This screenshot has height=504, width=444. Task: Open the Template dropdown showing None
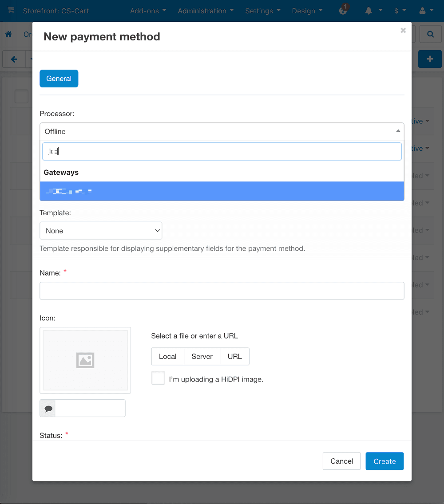click(101, 231)
